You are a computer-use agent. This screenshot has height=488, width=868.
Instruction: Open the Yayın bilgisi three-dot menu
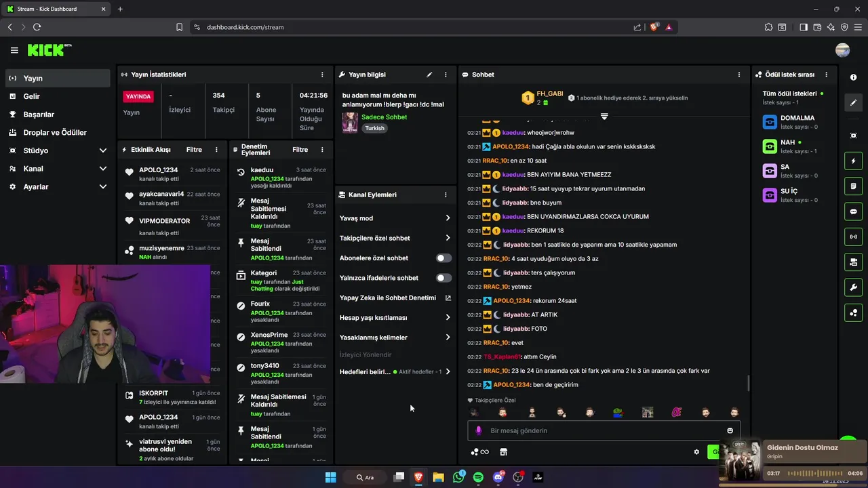click(446, 75)
